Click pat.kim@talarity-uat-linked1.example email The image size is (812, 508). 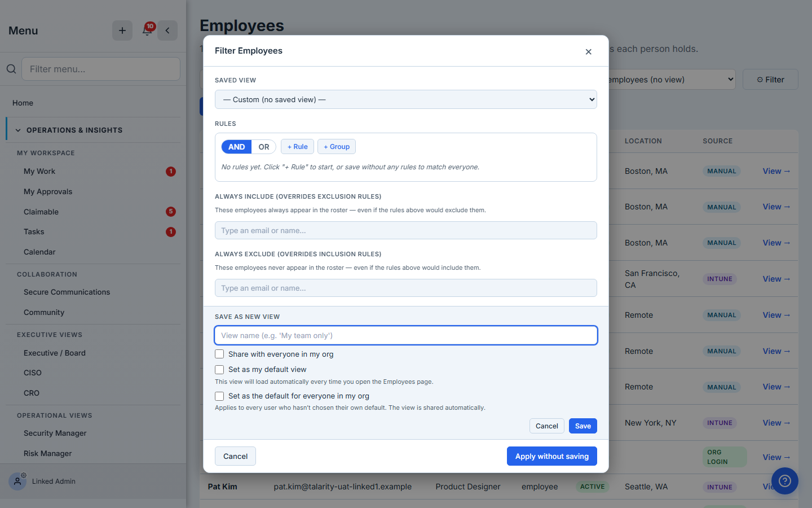343,487
